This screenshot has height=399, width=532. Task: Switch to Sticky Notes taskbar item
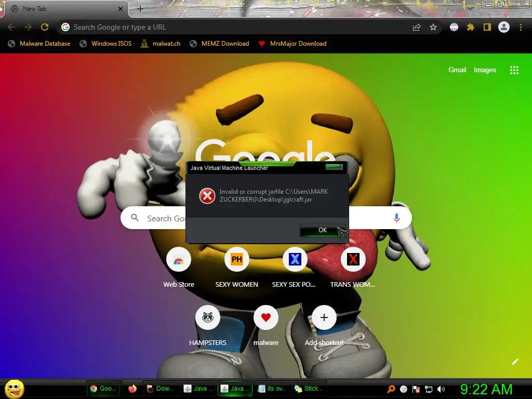coord(309,389)
